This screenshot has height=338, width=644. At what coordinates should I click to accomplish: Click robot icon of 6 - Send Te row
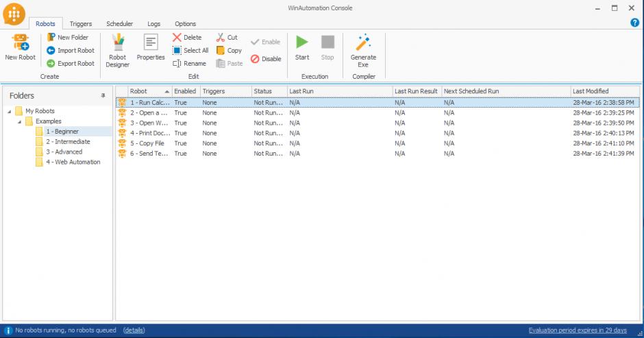click(x=122, y=154)
